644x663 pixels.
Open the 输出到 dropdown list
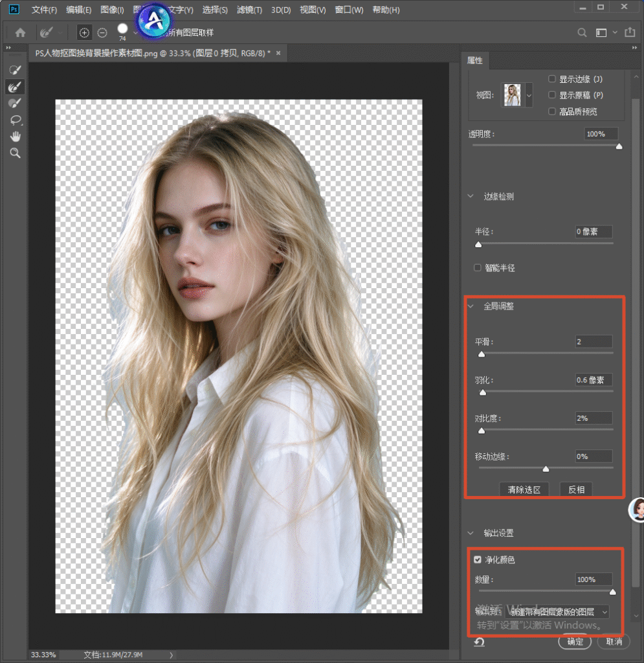tap(558, 612)
